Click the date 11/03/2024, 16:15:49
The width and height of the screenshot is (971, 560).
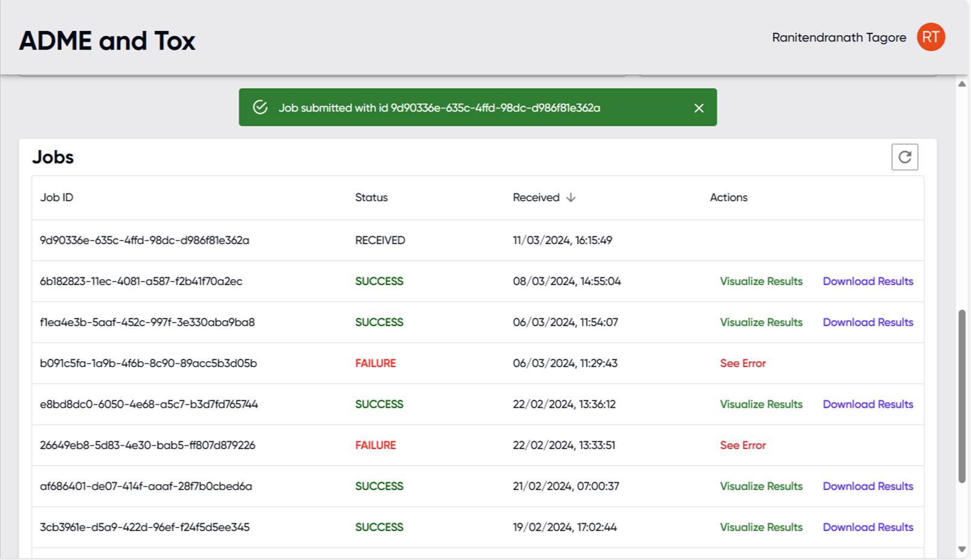[563, 240]
